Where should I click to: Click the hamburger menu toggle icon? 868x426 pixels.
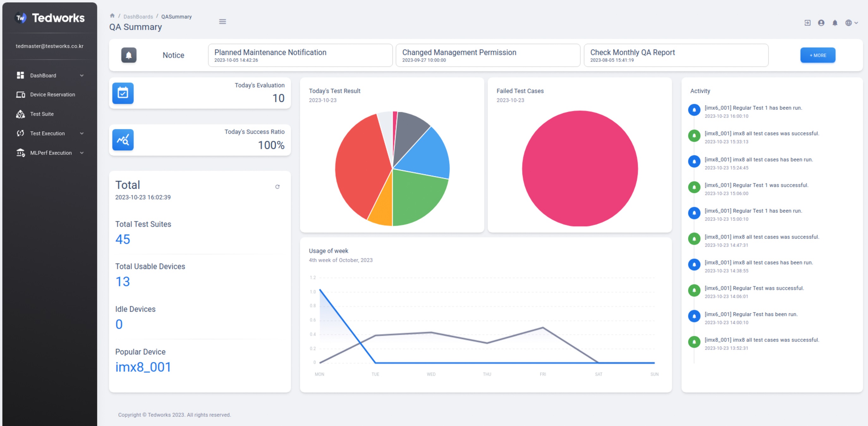click(222, 22)
